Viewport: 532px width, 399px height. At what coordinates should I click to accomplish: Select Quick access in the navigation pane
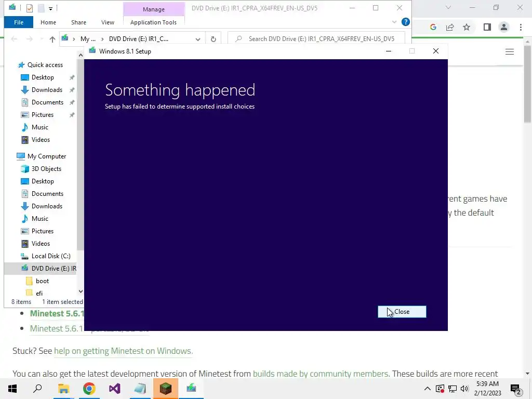45,65
